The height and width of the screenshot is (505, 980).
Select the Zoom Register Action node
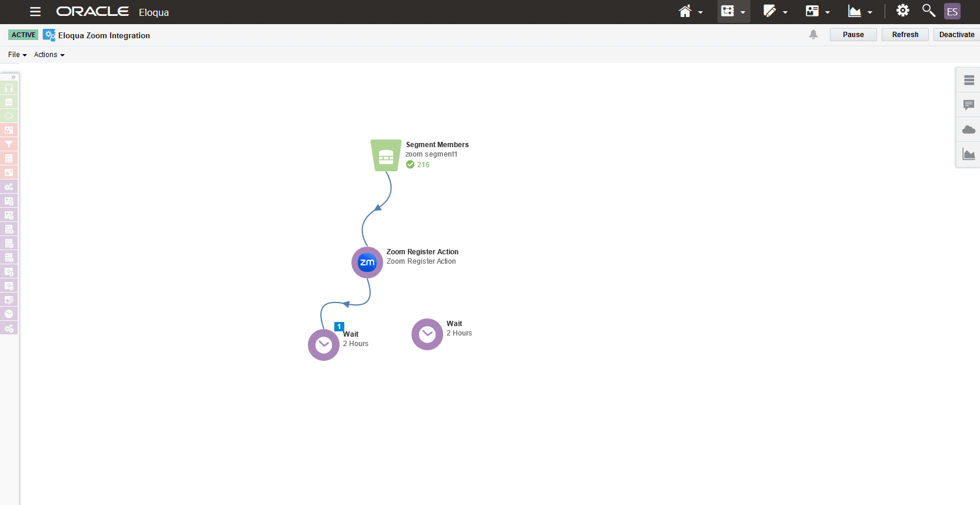[x=367, y=263]
